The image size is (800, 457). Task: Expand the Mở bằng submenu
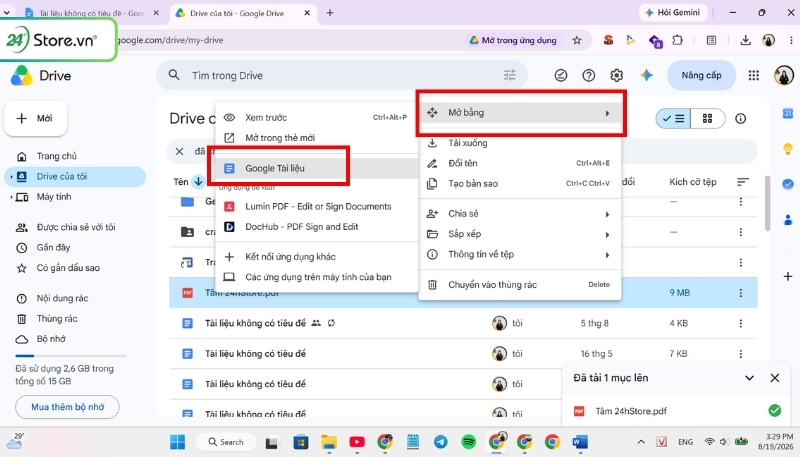521,113
